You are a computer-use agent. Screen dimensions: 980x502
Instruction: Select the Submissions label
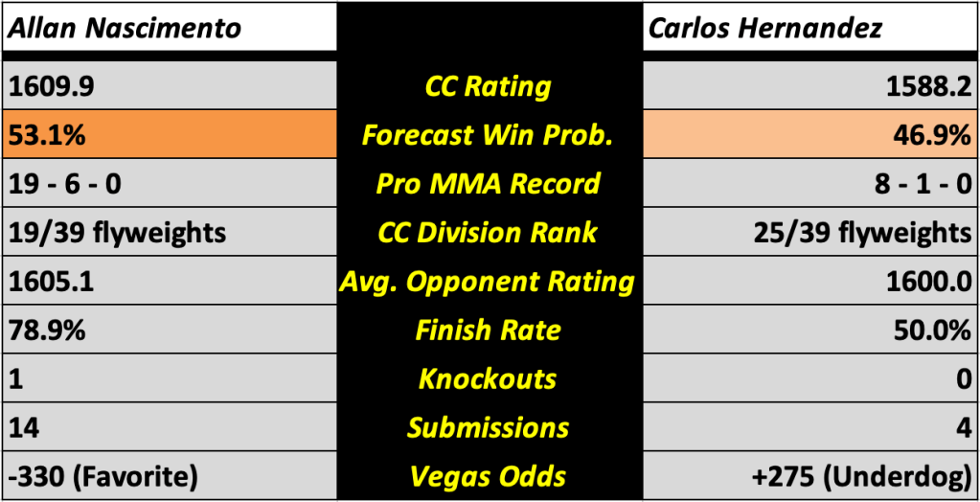pos(489,427)
